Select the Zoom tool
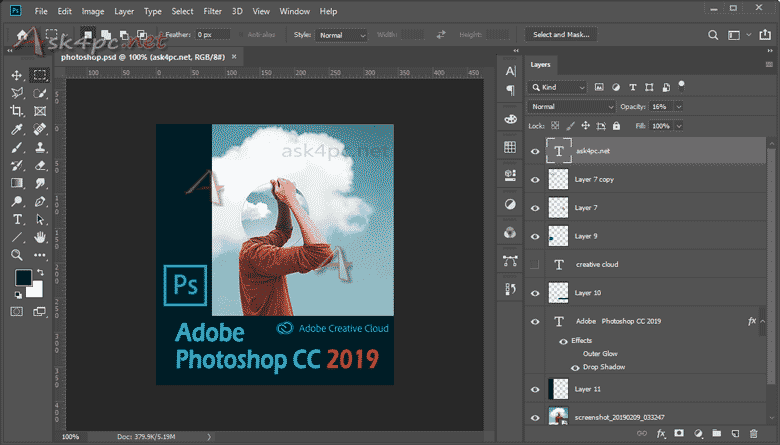The image size is (780, 445). point(17,255)
